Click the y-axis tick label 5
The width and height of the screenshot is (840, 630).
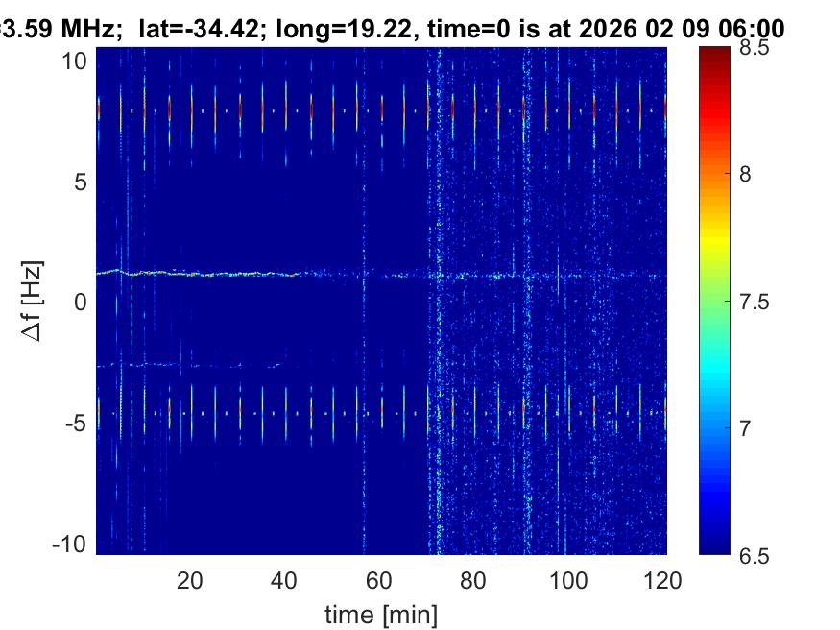82,182
